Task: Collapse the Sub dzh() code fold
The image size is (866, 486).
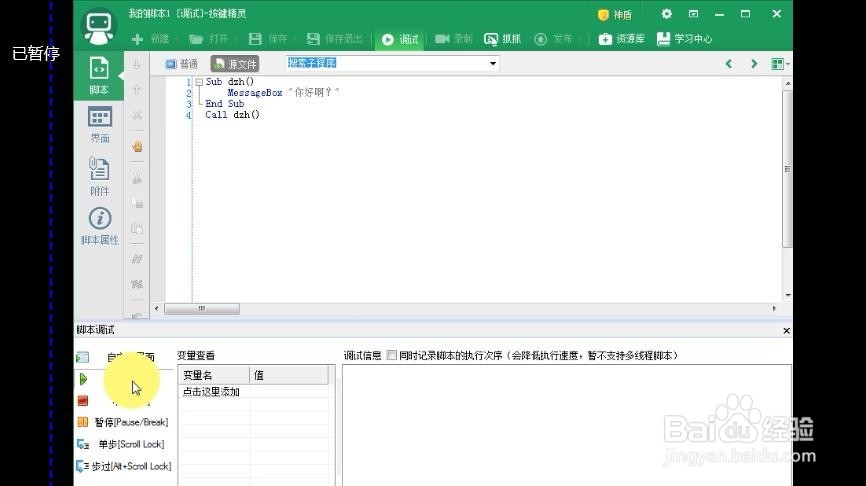Action: point(199,82)
